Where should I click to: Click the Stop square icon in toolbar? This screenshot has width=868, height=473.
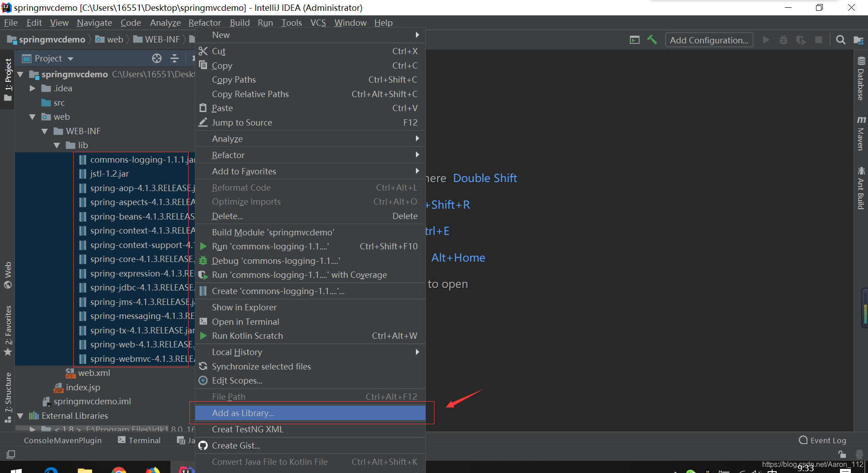(x=818, y=40)
